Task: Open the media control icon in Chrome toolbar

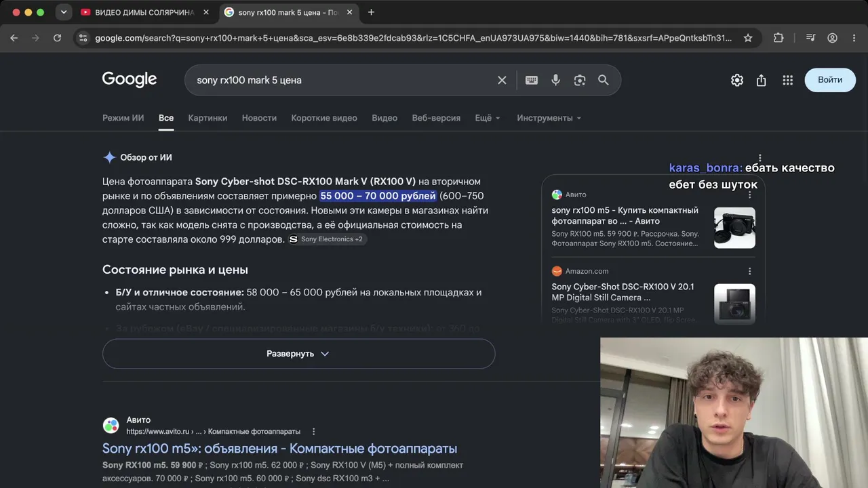Action: click(810, 38)
